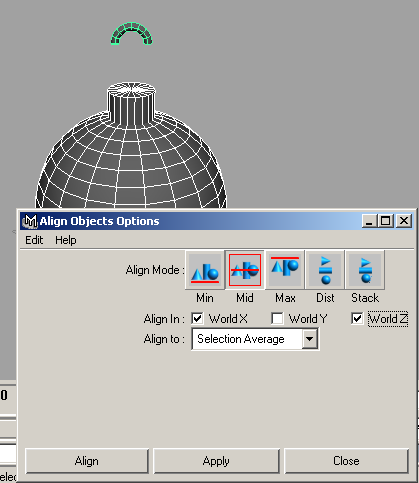Screen dimensions: 419x483
Task: Select the green arch handle object
Action: tap(132, 33)
